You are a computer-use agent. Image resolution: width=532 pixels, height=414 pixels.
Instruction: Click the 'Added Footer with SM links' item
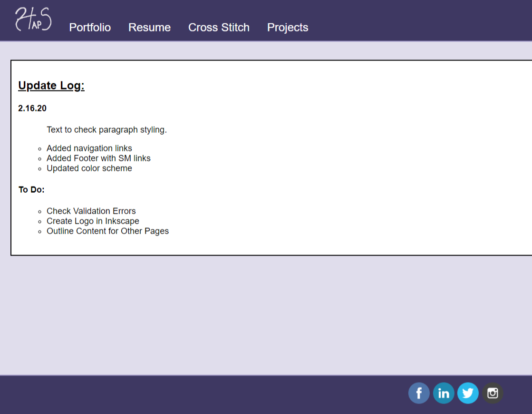[98, 158]
